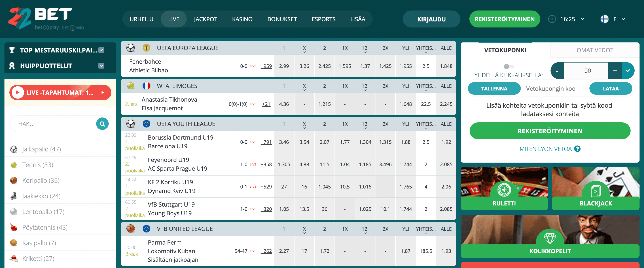This screenshot has height=268, width=644.
Task: Click the soccer ball icon in UEFA Youth League header
Action: pyautogui.click(x=131, y=124)
